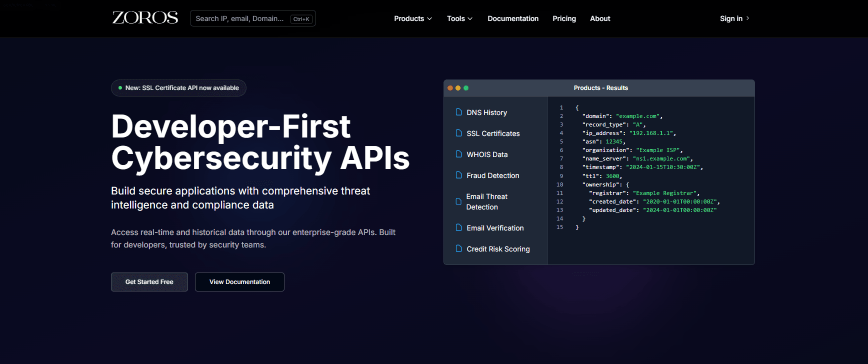
Task: Click the Credit Risk Scoring file icon
Action: click(458, 248)
